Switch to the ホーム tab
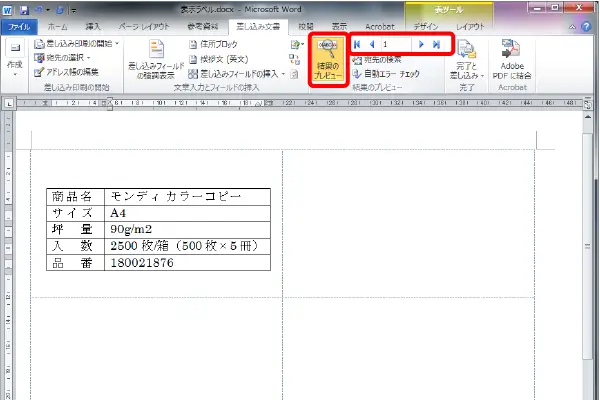Image resolution: width=600 pixels, height=400 pixels. pos(57,27)
